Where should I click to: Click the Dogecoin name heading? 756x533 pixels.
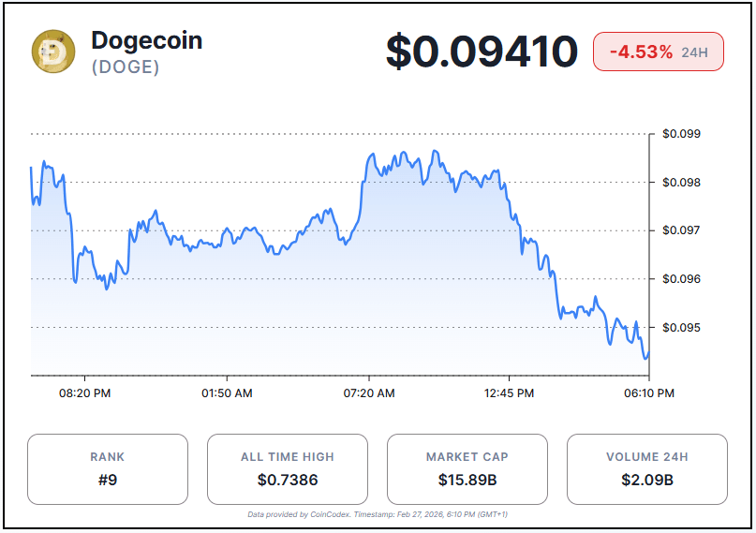146,40
